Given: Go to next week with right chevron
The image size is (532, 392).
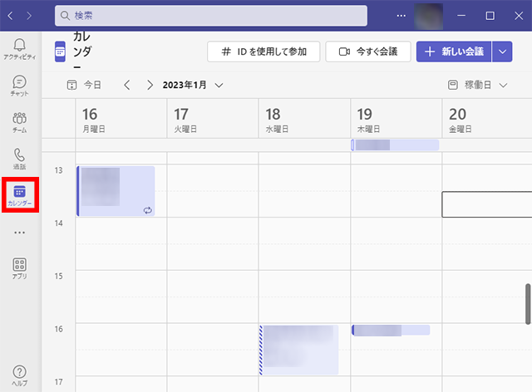Looking at the screenshot, I should click(150, 85).
